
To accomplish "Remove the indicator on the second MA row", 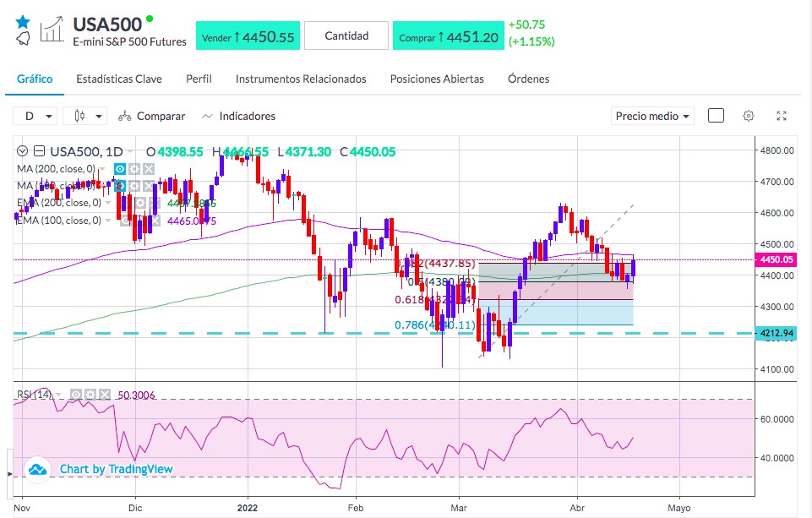I will pos(149,186).
